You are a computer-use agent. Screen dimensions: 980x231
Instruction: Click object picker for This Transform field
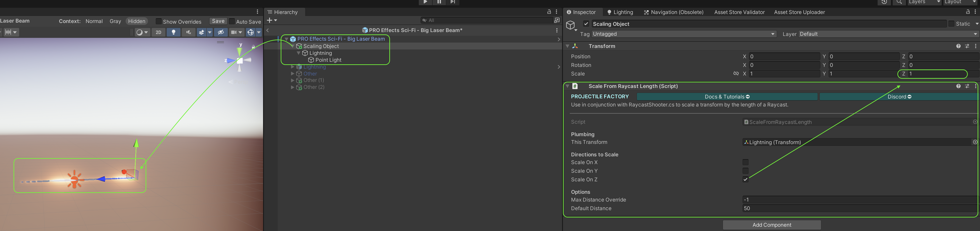coord(975,142)
